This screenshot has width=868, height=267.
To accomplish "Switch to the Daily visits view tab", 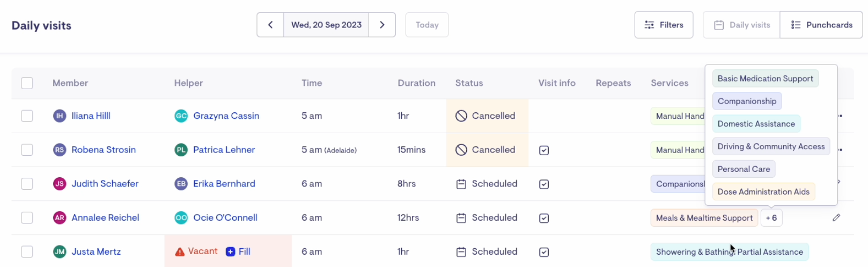I will (742, 25).
